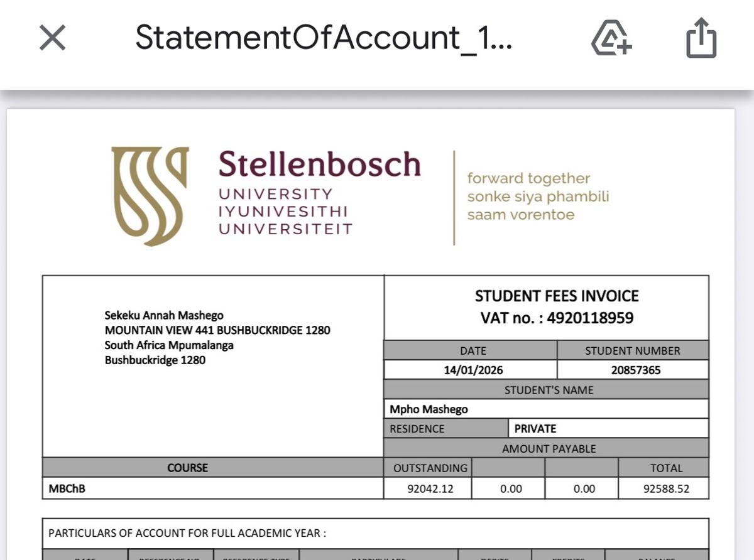Open the share/export icon
The width and height of the screenshot is (754, 560).
click(701, 38)
